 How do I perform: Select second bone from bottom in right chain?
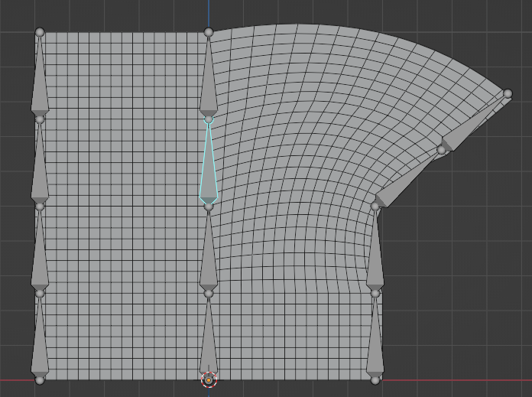375,256
